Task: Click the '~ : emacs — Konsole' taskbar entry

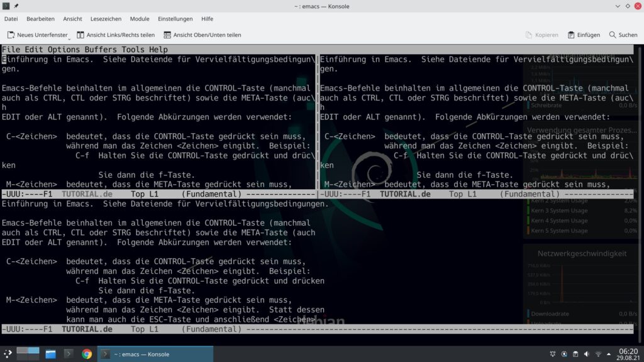Action: click(x=155, y=354)
